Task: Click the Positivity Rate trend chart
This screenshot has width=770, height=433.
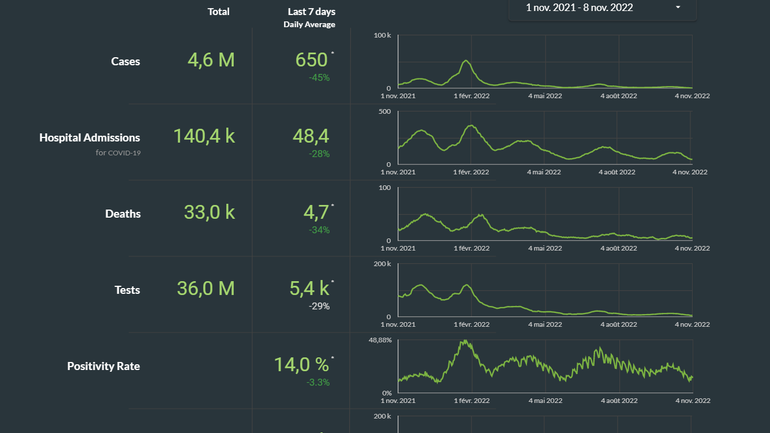Action: point(545,367)
